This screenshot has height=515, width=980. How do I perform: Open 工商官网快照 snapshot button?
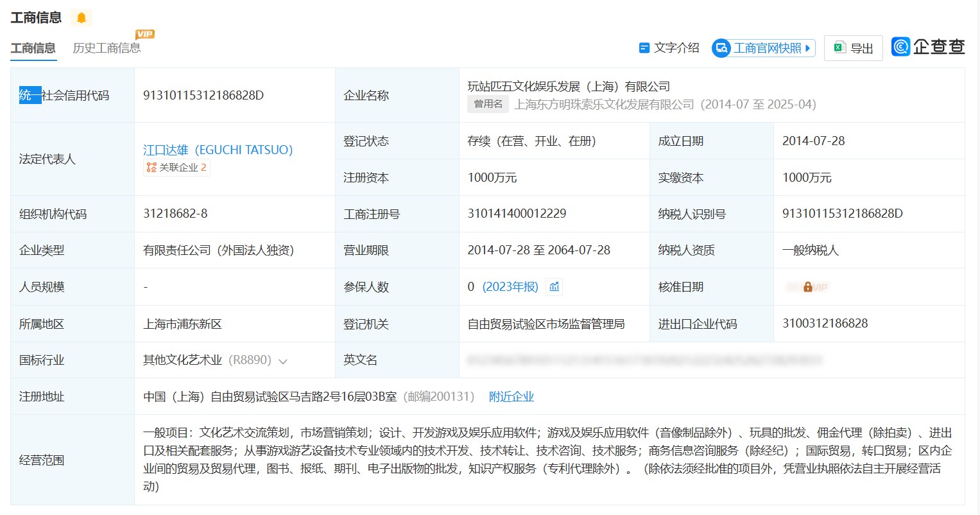(763, 48)
